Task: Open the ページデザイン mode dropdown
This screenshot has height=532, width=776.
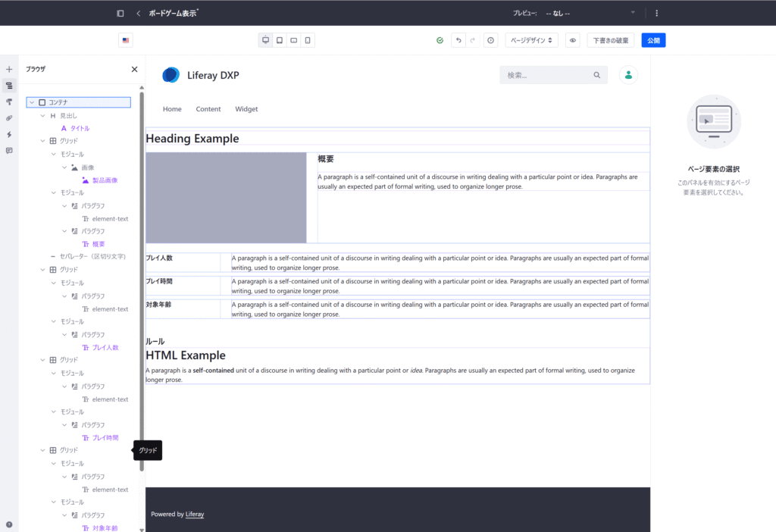Action: (531, 40)
